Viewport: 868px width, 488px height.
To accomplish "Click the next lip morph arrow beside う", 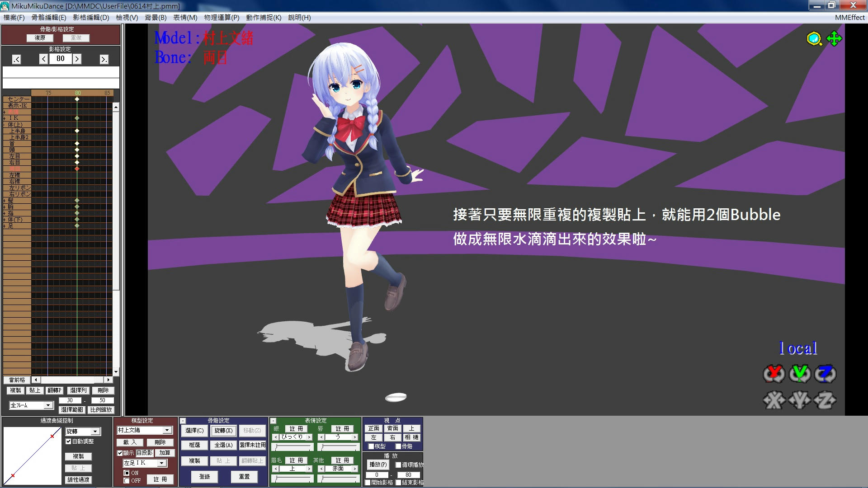I will (x=354, y=437).
